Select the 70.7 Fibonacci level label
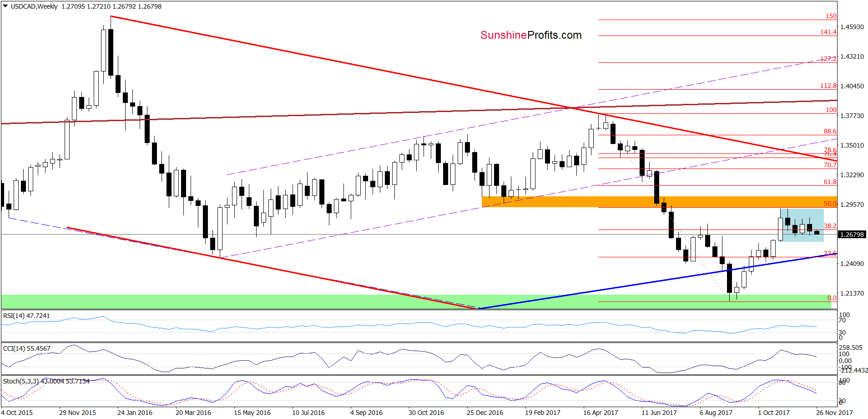 click(830, 165)
